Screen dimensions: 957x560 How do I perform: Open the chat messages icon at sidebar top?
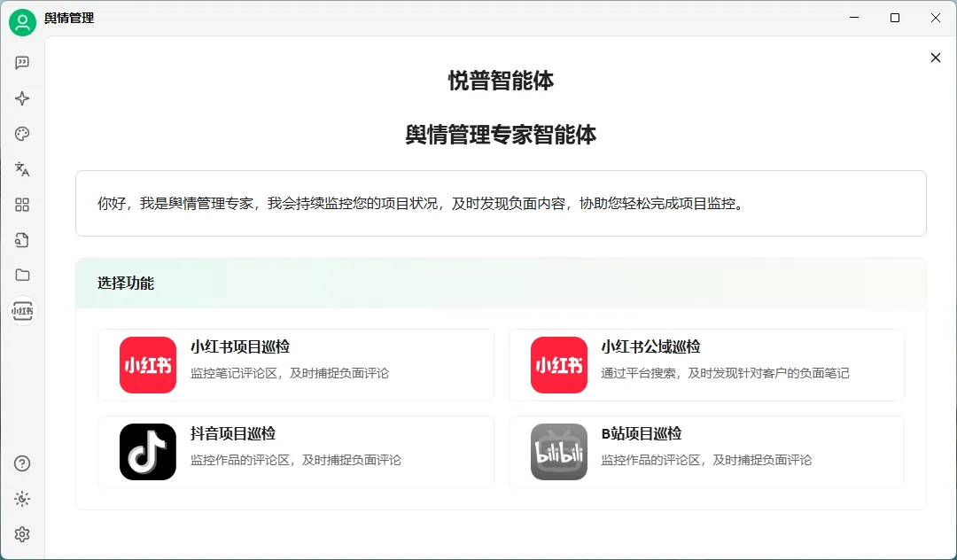coord(22,62)
